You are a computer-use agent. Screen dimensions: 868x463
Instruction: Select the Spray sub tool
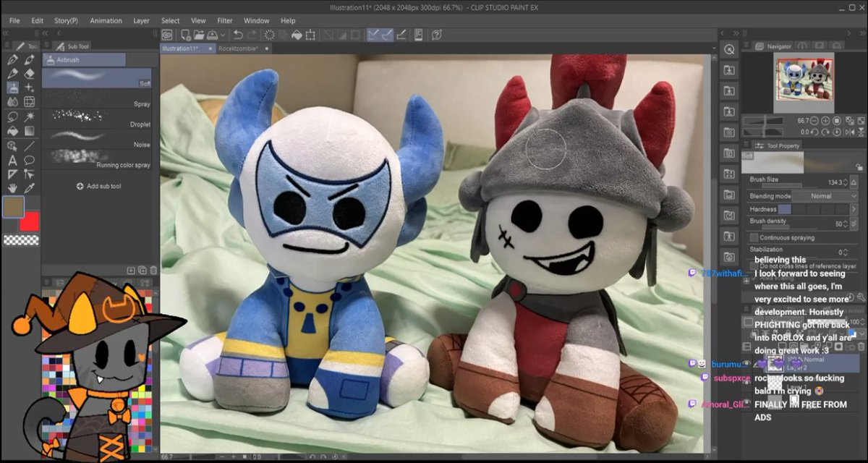pos(97,98)
